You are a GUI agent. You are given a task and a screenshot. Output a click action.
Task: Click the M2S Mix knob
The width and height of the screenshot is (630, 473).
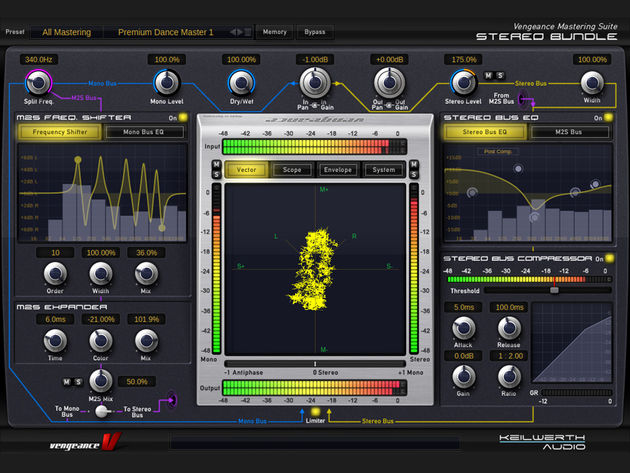(100, 381)
